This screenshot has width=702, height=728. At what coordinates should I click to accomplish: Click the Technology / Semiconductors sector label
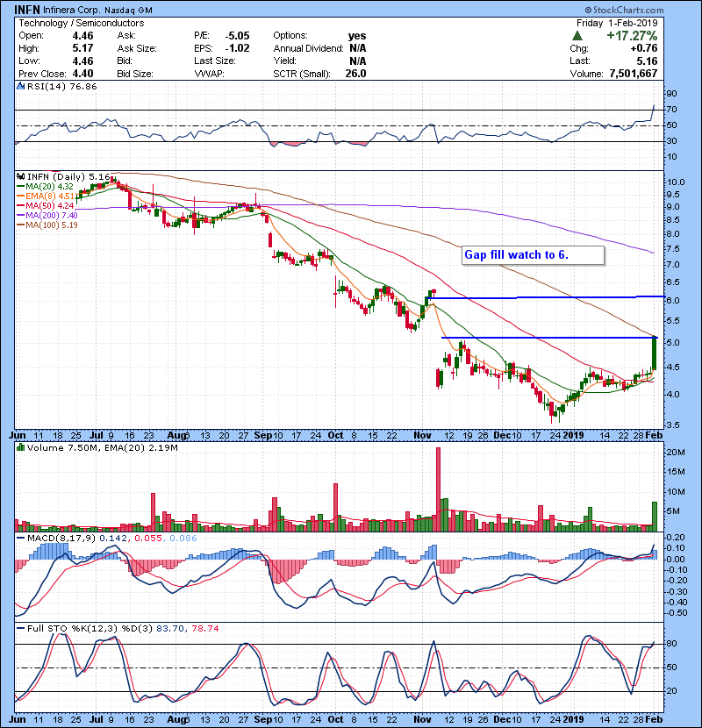point(82,23)
